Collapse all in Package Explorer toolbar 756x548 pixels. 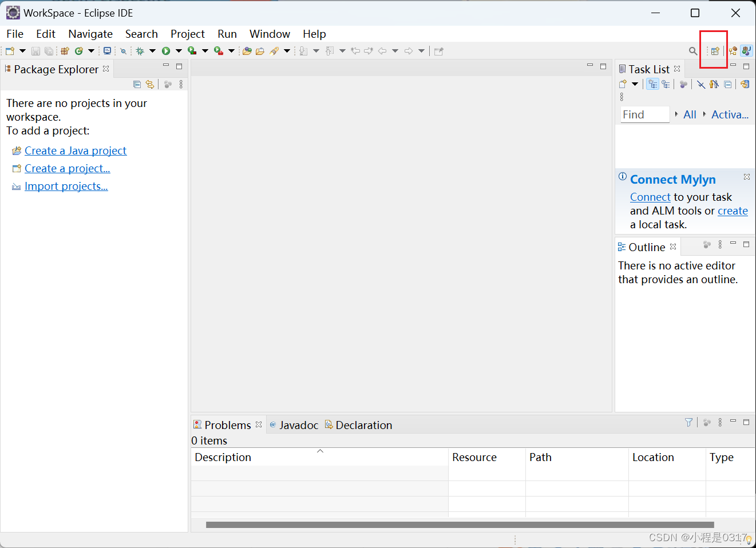(137, 84)
